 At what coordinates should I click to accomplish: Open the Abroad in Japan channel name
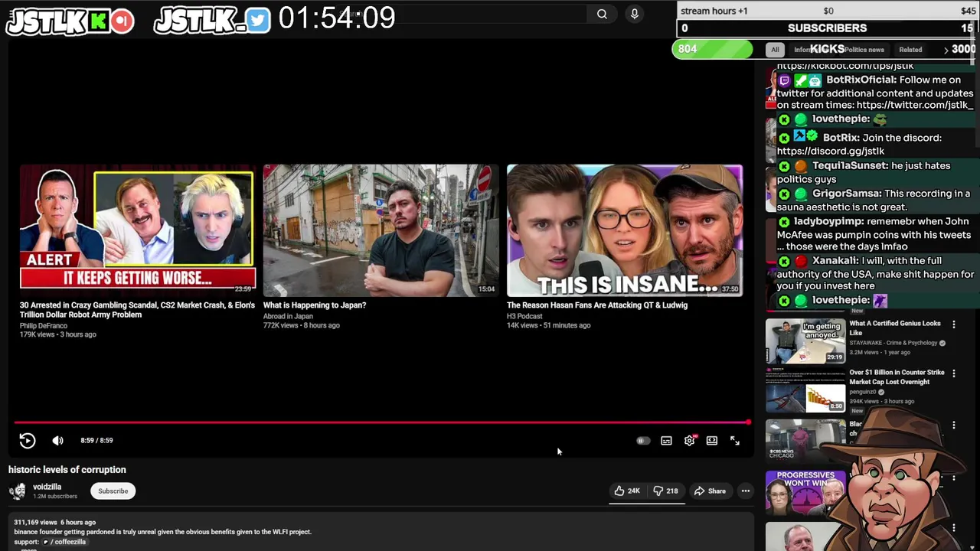(288, 316)
